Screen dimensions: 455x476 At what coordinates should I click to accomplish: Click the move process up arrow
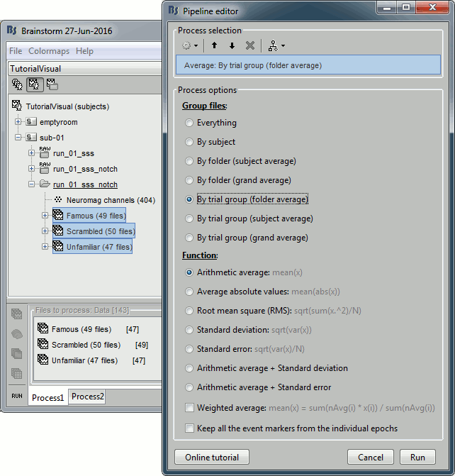click(x=215, y=45)
